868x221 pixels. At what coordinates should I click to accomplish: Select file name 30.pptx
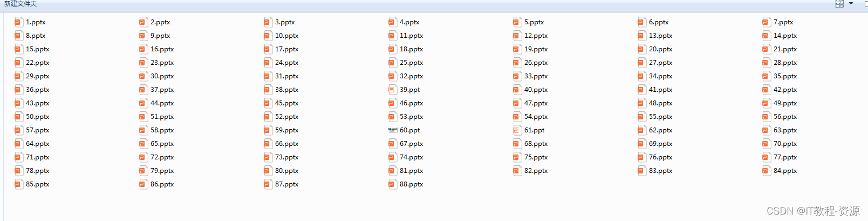[162, 76]
